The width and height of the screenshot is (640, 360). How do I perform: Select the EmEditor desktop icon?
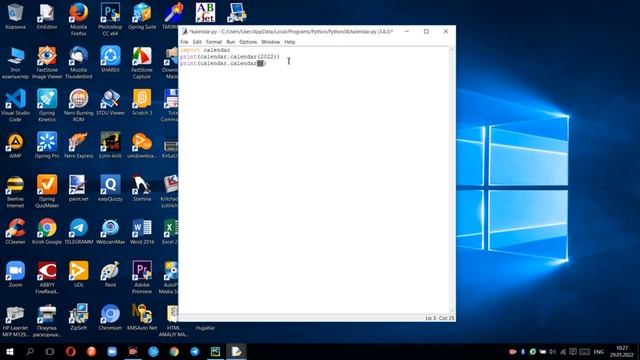coord(47,16)
